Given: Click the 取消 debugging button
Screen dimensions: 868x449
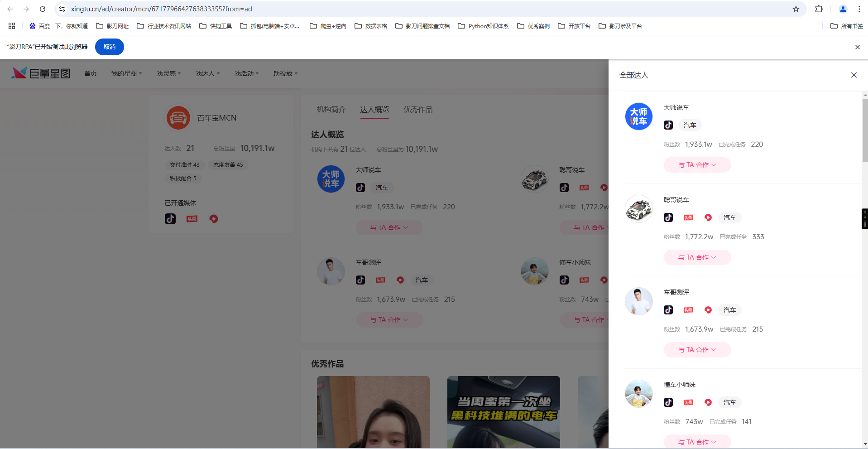Looking at the screenshot, I should tap(110, 47).
